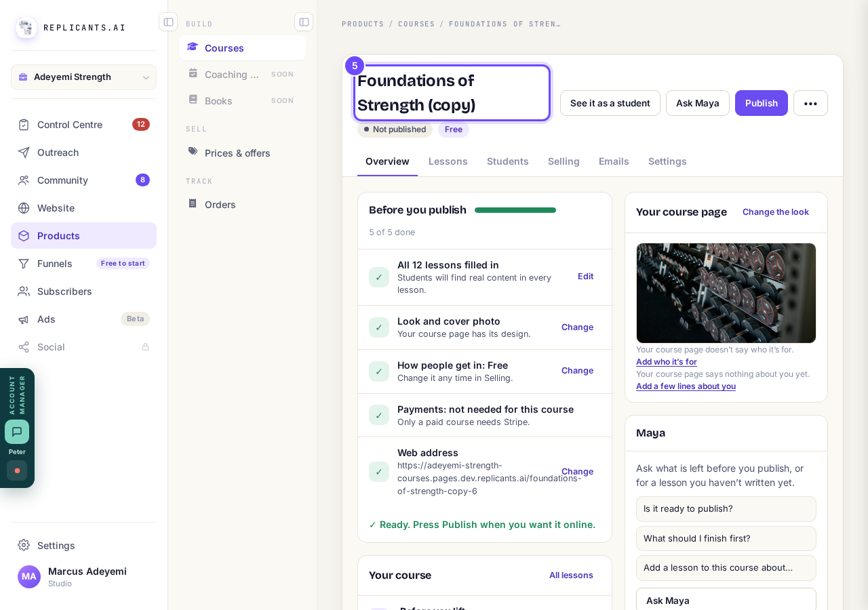Click Change the look link

(x=776, y=212)
